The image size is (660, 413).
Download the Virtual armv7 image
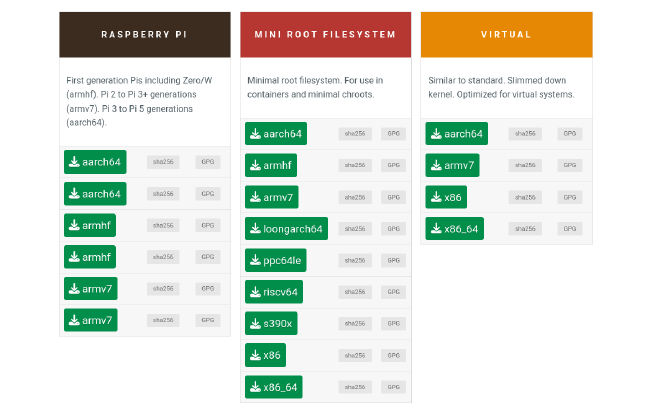452,165
